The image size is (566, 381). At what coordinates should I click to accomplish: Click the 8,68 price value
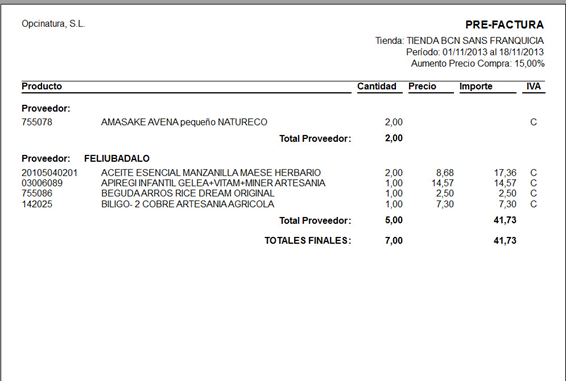tap(445, 173)
